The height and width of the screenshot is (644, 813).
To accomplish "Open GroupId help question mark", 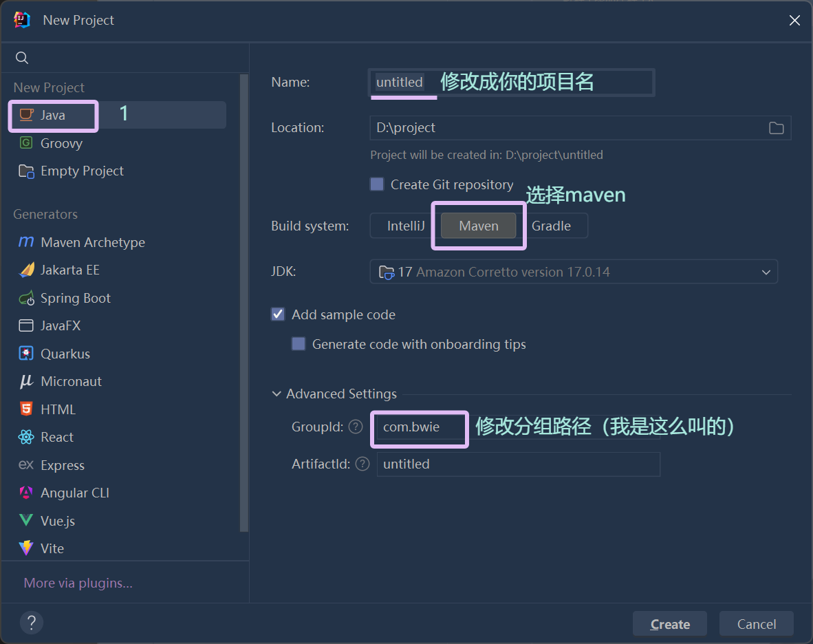I will 356,427.
